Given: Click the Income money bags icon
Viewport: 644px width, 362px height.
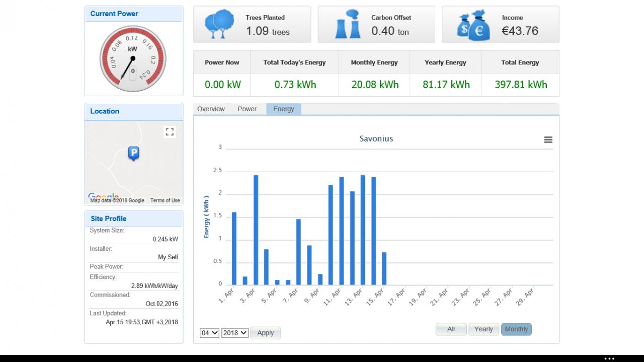Looking at the screenshot, I should point(473,25).
